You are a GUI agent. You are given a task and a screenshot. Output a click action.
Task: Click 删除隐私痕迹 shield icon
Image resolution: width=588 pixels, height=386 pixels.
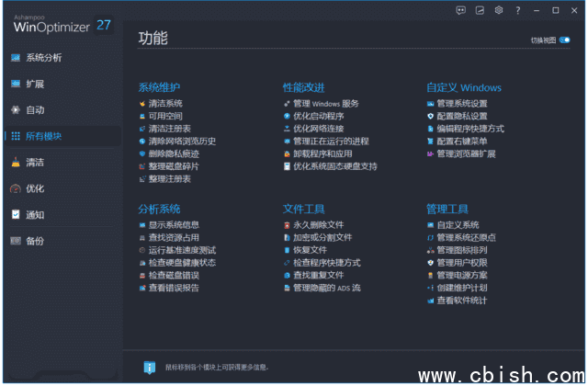(x=142, y=153)
